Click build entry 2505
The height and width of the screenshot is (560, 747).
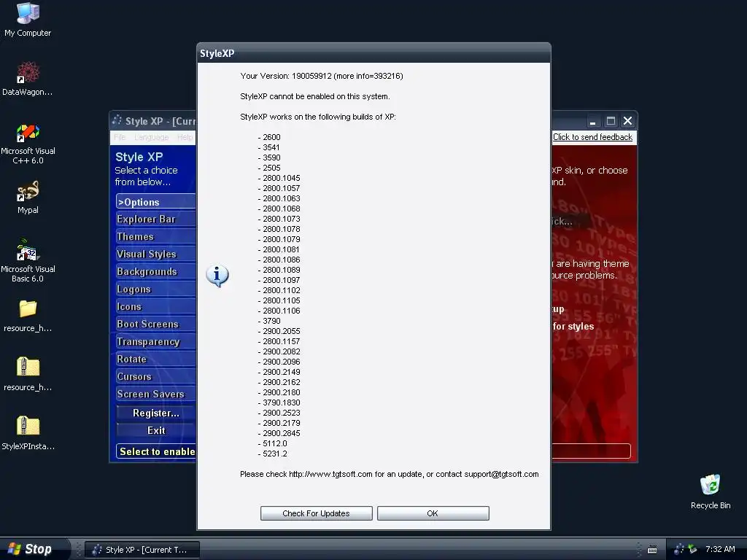pos(269,168)
